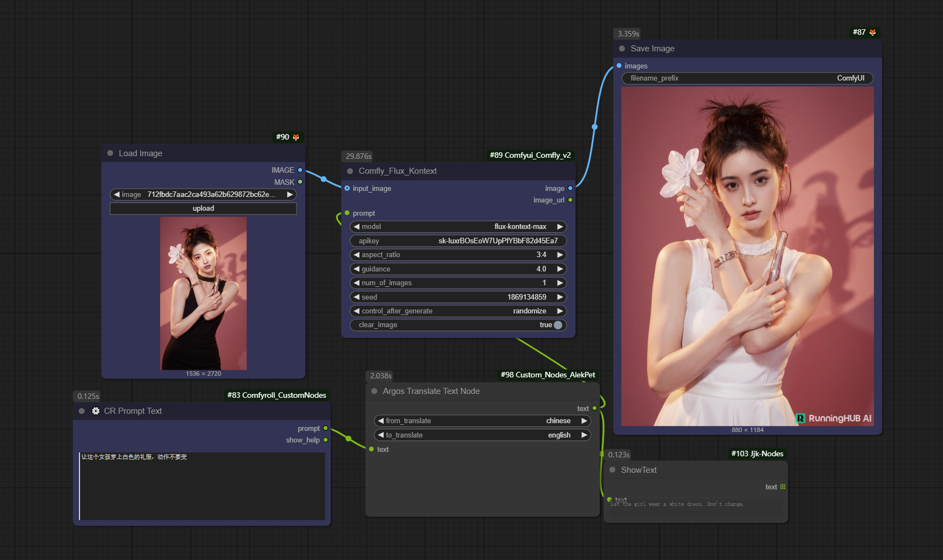Screen dimensions: 943x560
Task: Decrease guidance with the left arrow
Action: coord(357,269)
